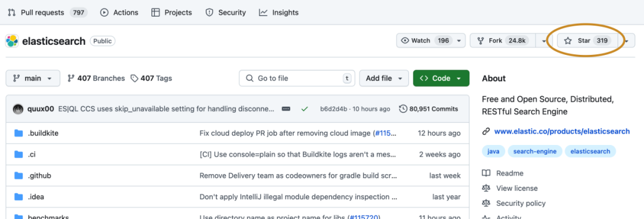Open commit hash b6d2d4b
Viewport: 644px width, 219px height.
pos(333,109)
